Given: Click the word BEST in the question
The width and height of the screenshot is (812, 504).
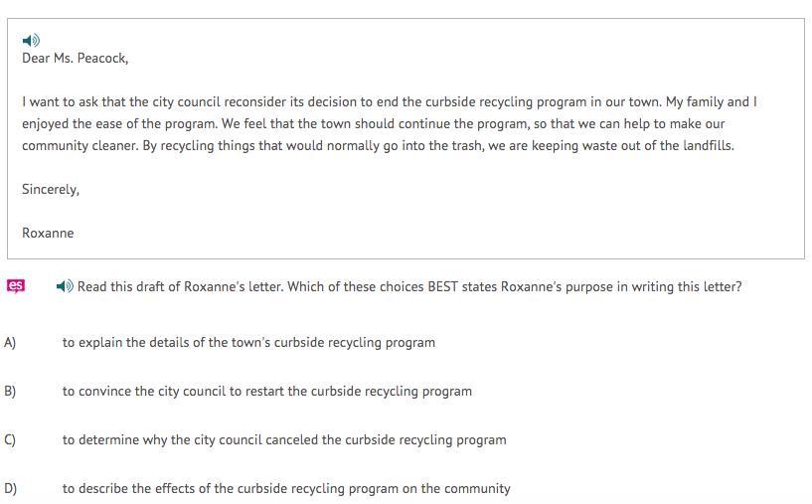Looking at the screenshot, I should coord(442,287).
